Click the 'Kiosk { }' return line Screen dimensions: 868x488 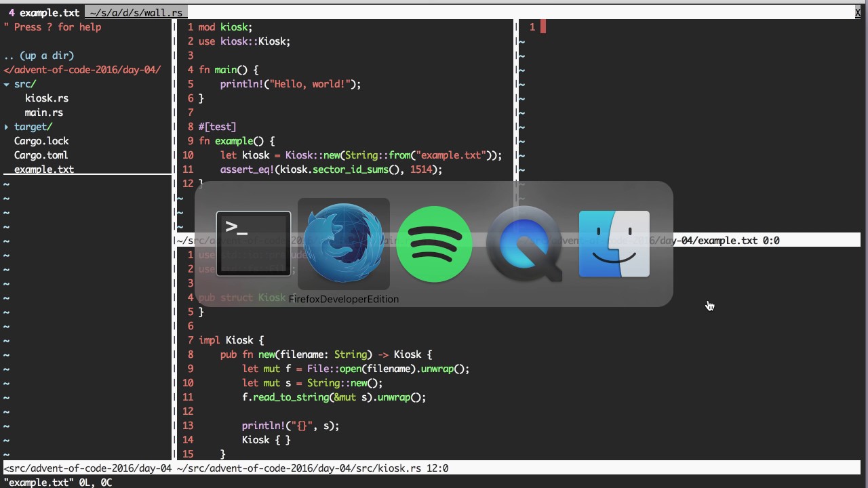(266, 440)
